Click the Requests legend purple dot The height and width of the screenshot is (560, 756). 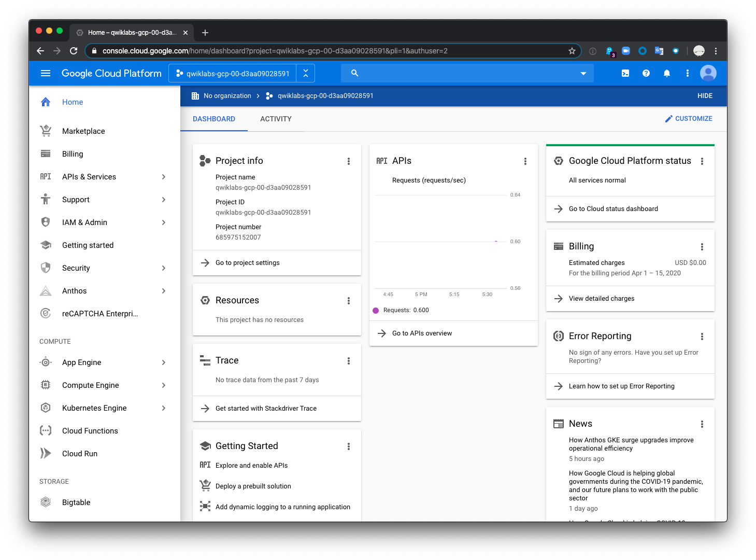[376, 311]
